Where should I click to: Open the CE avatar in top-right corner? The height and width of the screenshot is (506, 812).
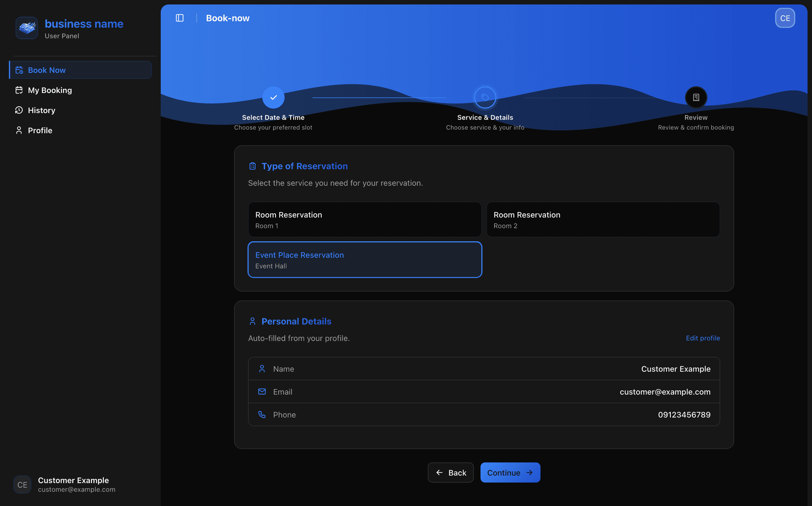point(785,18)
